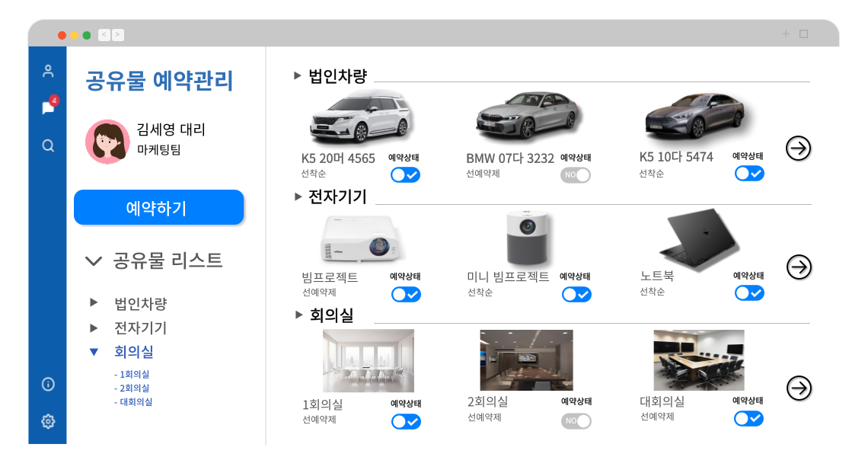868x457 pixels.
Task: Open the user profile icon in sidebar
Action: coord(48,72)
